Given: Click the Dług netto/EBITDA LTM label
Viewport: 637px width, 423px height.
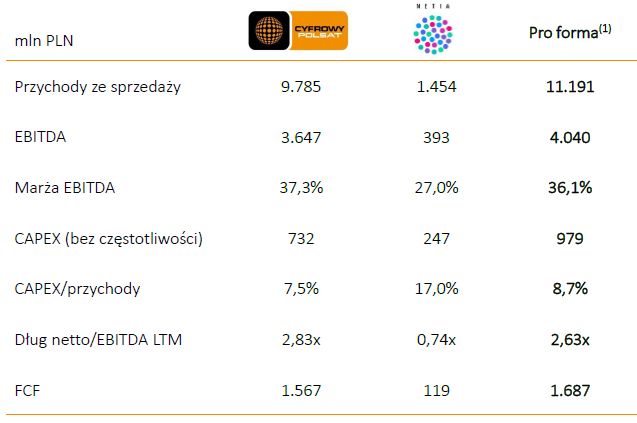Looking at the screenshot, I should click(x=96, y=340).
